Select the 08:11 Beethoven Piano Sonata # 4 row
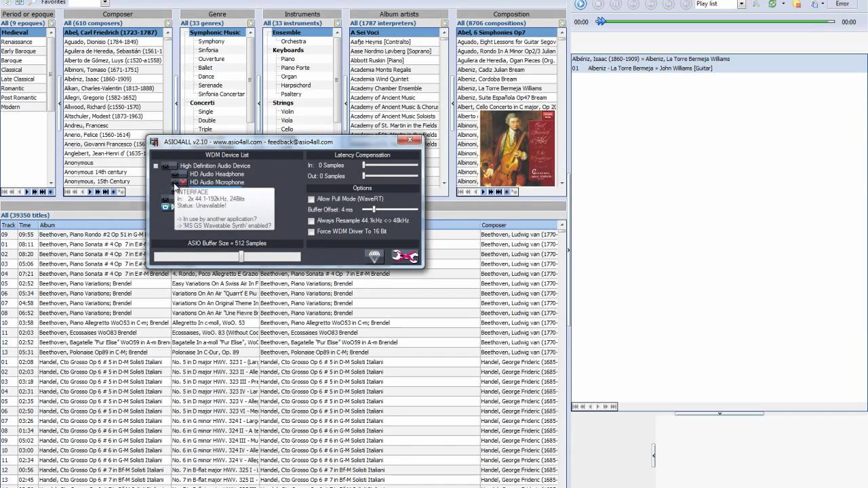The height and width of the screenshot is (488, 868). pos(279,245)
